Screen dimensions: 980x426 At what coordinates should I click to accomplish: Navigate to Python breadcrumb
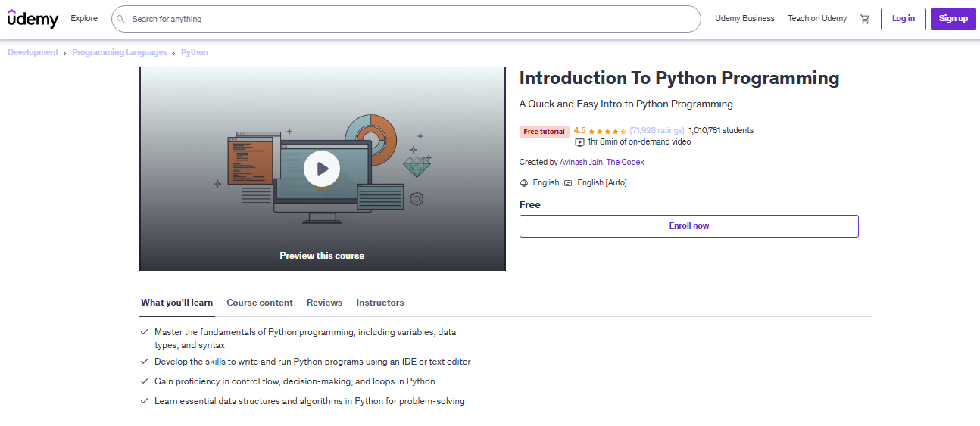click(x=195, y=53)
